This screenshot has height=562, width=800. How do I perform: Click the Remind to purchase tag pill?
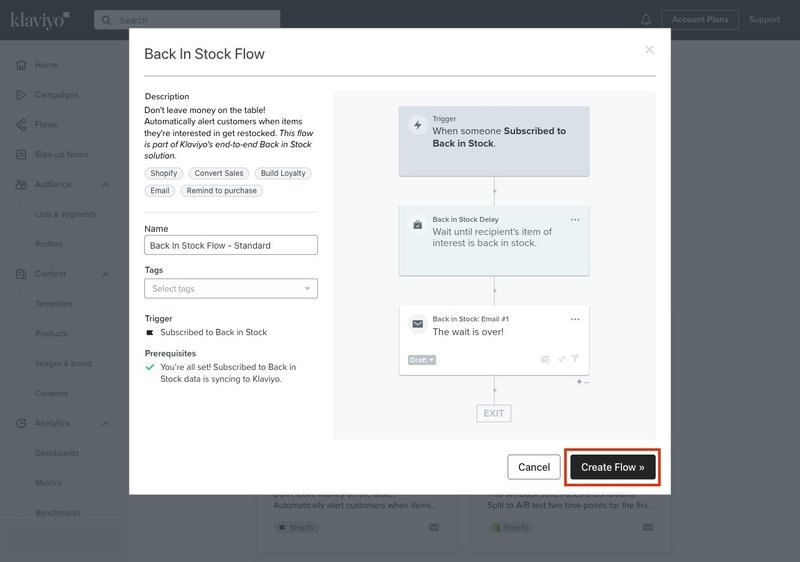[x=221, y=191]
